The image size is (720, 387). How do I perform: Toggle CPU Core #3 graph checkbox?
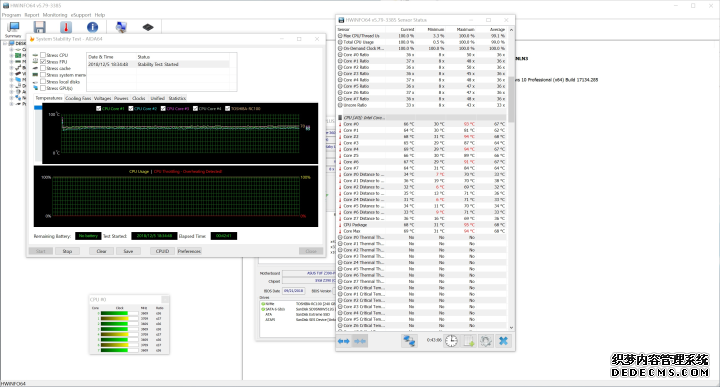(x=163, y=109)
